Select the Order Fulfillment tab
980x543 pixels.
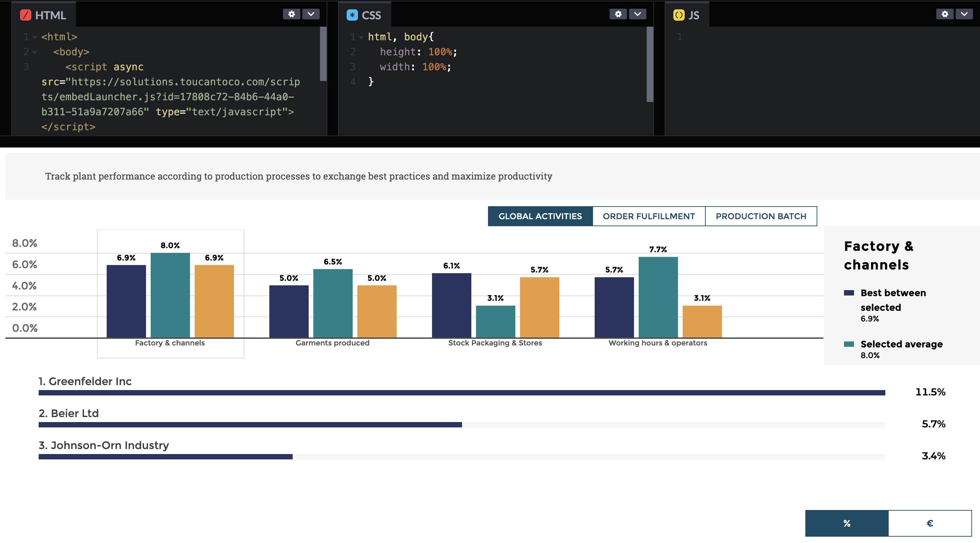(x=649, y=216)
